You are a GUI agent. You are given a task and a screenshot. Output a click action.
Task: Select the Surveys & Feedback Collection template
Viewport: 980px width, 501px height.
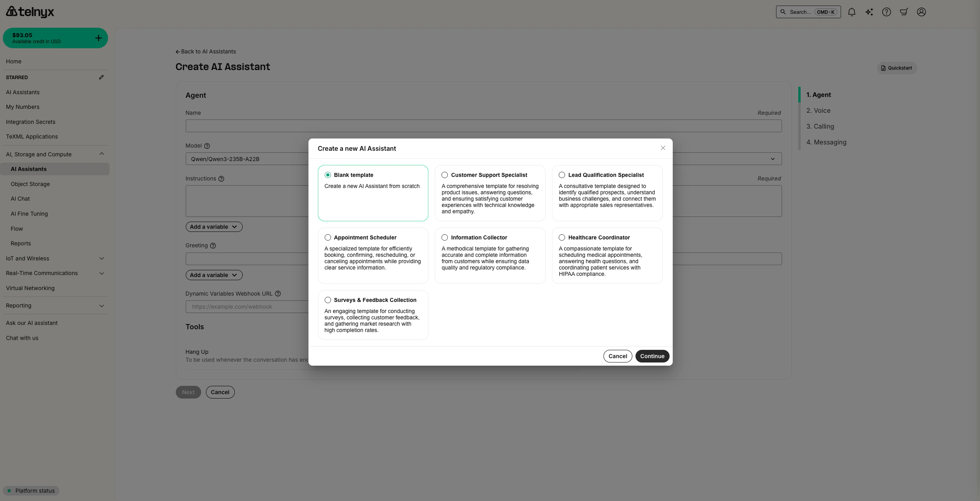click(x=327, y=300)
